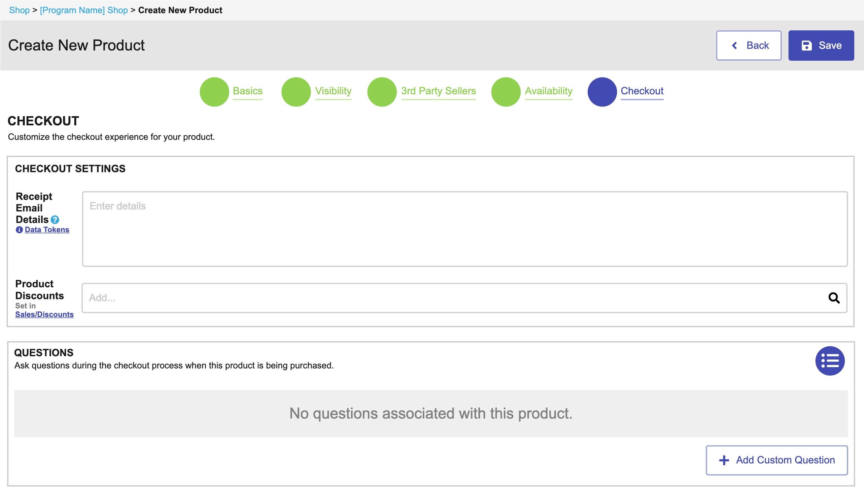Click the green Visibility step circle
The image size is (864, 504).
[x=296, y=92]
